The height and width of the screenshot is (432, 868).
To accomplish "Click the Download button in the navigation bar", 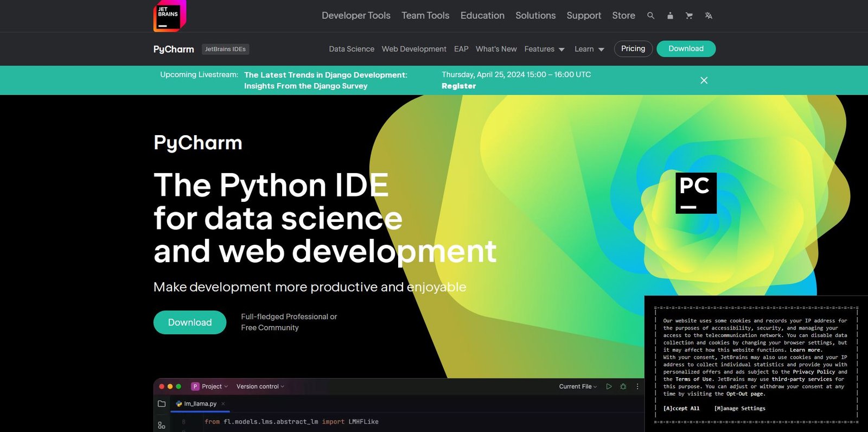I will point(686,49).
